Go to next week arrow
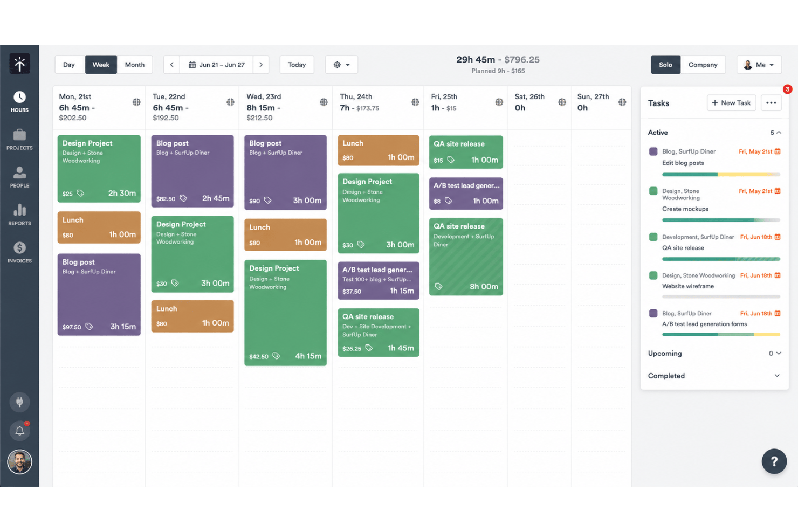The height and width of the screenshot is (532, 798). point(261,65)
